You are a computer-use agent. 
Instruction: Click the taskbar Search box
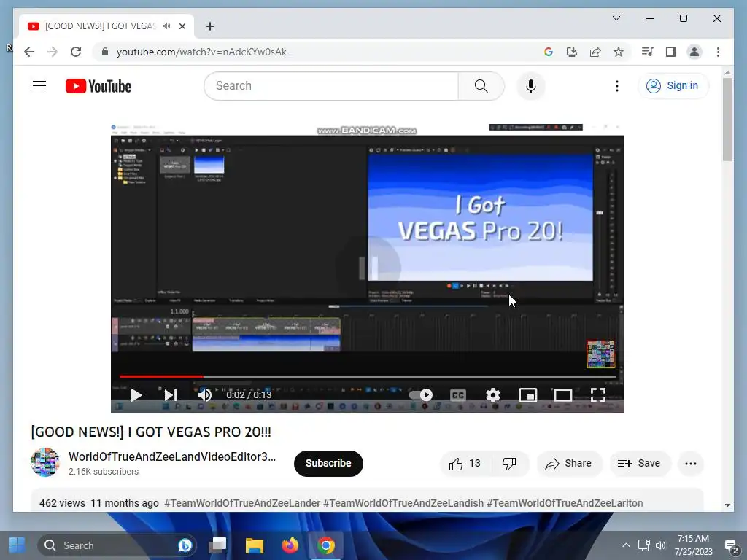click(117, 545)
